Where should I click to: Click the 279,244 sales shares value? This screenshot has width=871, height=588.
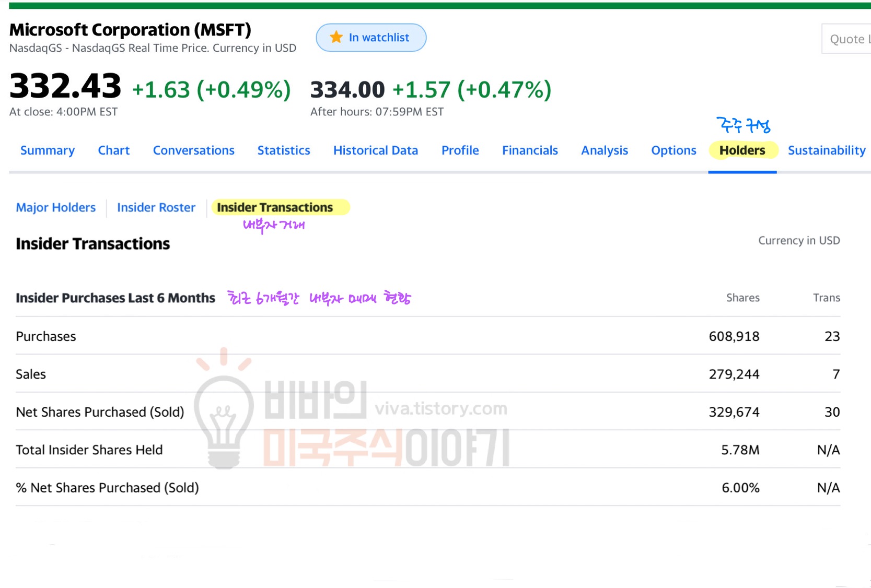tap(734, 374)
